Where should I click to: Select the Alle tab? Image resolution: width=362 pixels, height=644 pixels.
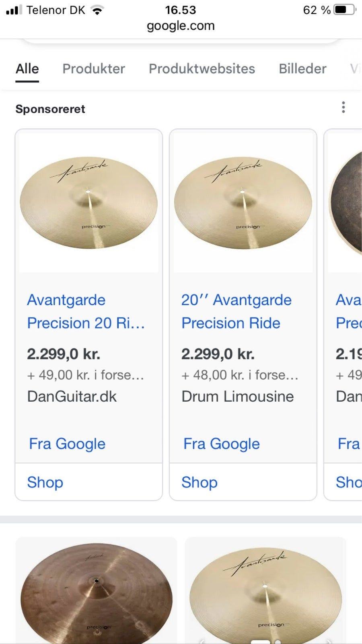click(27, 69)
